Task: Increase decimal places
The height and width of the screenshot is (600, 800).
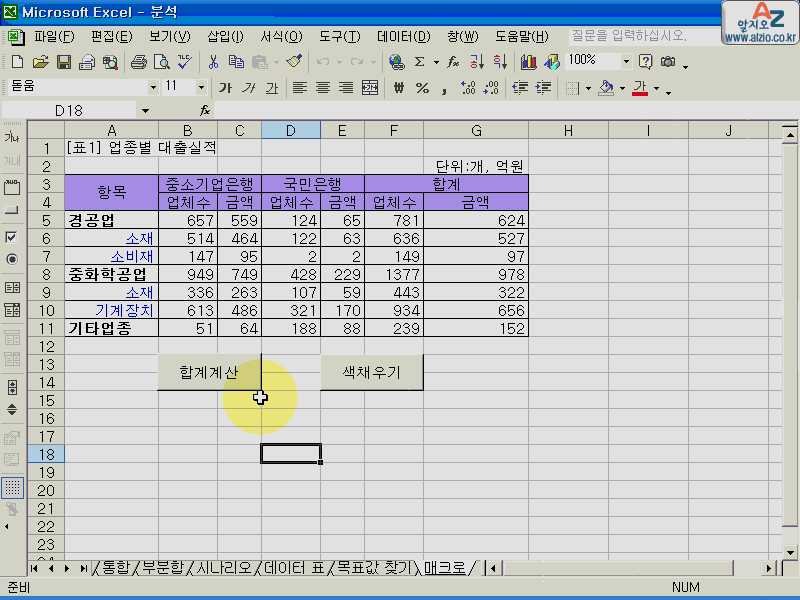Action: point(468,88)
